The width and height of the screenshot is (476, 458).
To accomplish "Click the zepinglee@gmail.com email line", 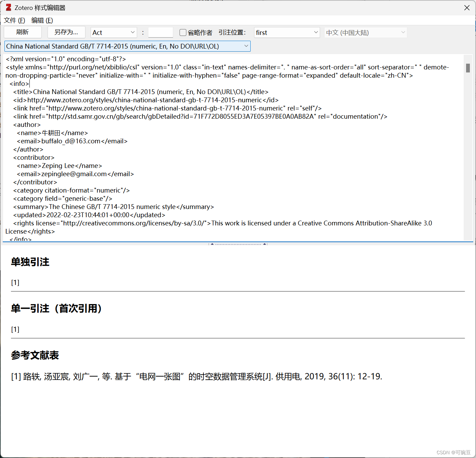I will pos(75,174).
